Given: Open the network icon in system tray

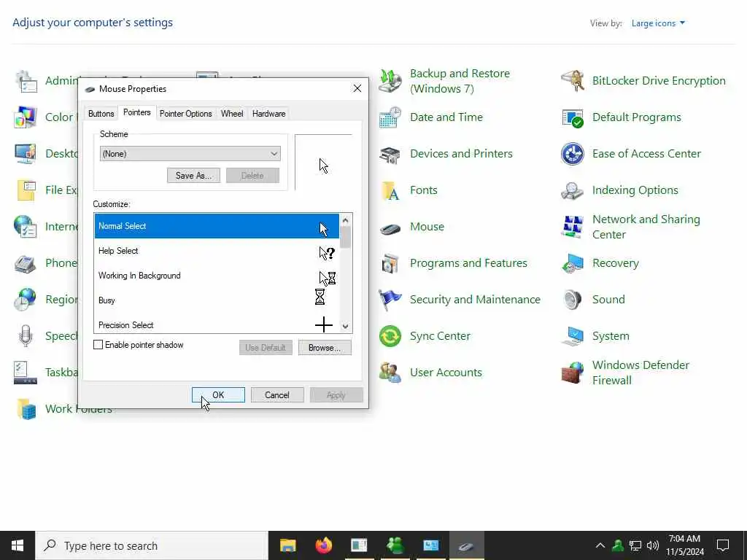Looking at the screenshot, I should pyautogui.click(x=635, y=545).
